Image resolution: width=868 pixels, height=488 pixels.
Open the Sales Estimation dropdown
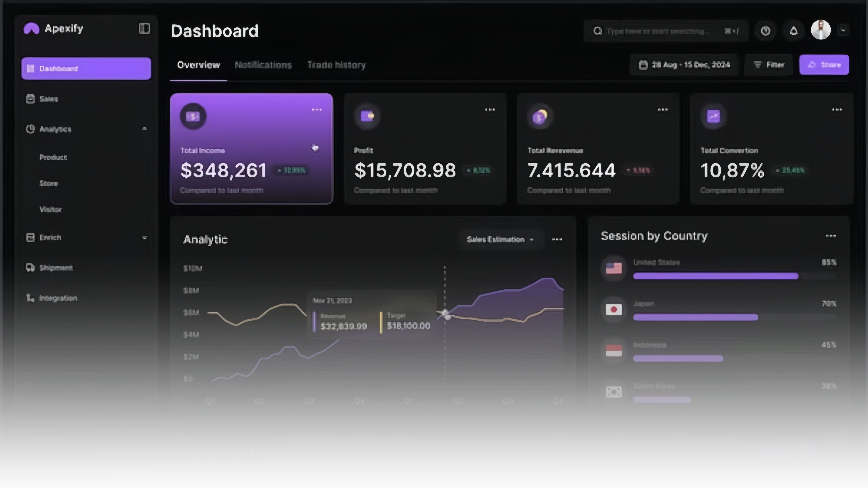pos(500,239)
